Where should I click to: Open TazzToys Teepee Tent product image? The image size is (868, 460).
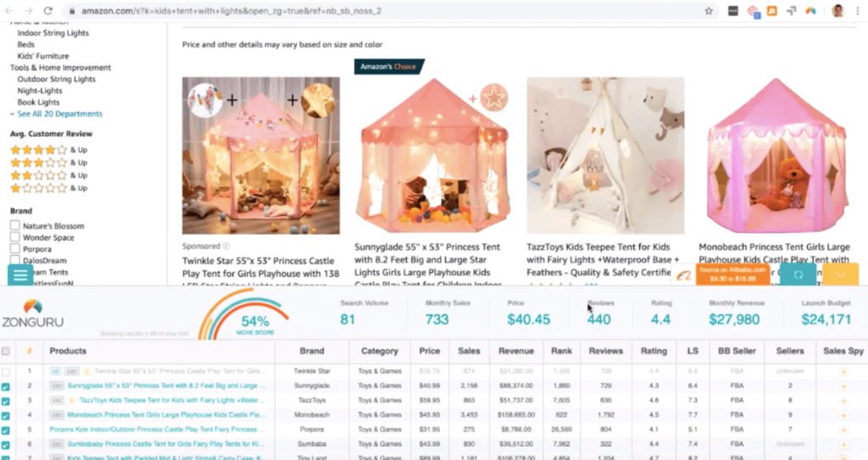click(x=605, y=156)
